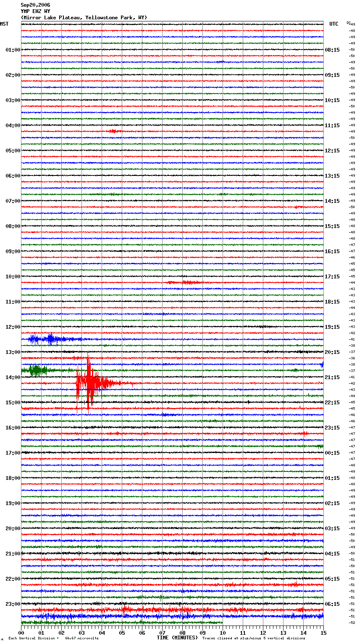The width and height of the screenshot is (357, 644).
Task: Select the 12:00 MST hour label
Action: 13,327
